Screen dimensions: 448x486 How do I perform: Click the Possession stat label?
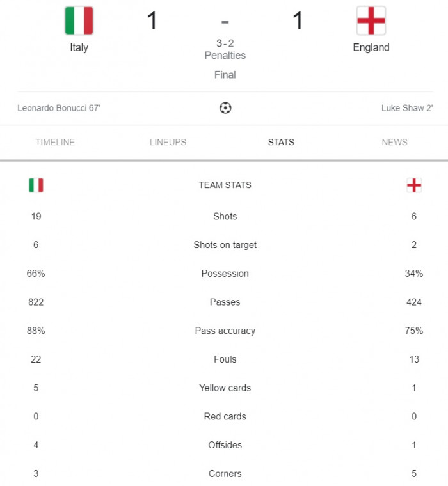coord(225,274)
